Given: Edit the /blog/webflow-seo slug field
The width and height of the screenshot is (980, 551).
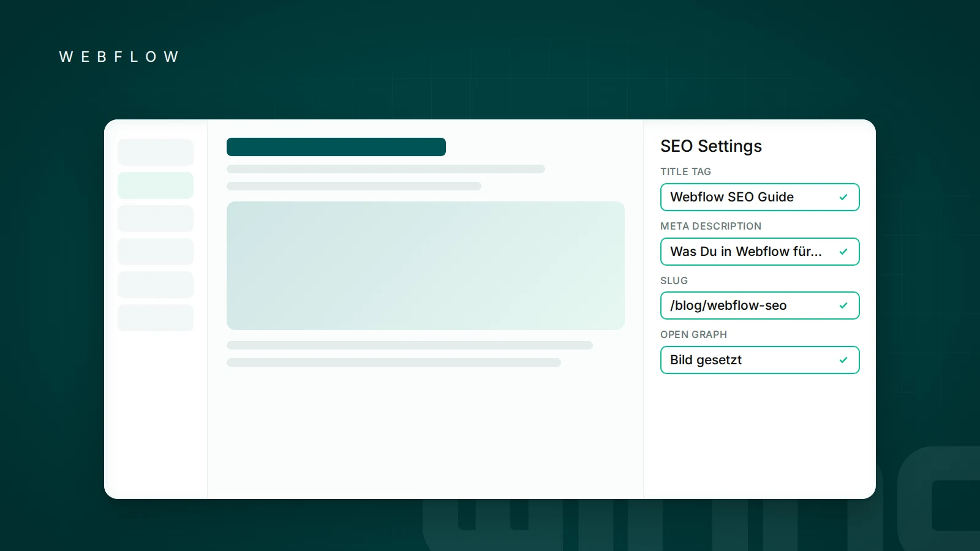Looking at the screenshot, I should 759,305.
